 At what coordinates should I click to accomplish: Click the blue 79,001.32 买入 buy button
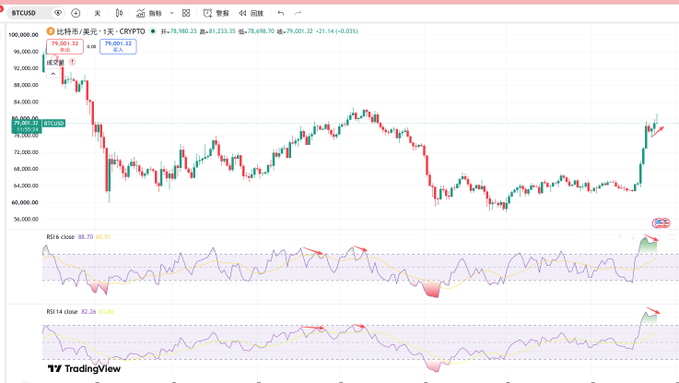(118, 46)
